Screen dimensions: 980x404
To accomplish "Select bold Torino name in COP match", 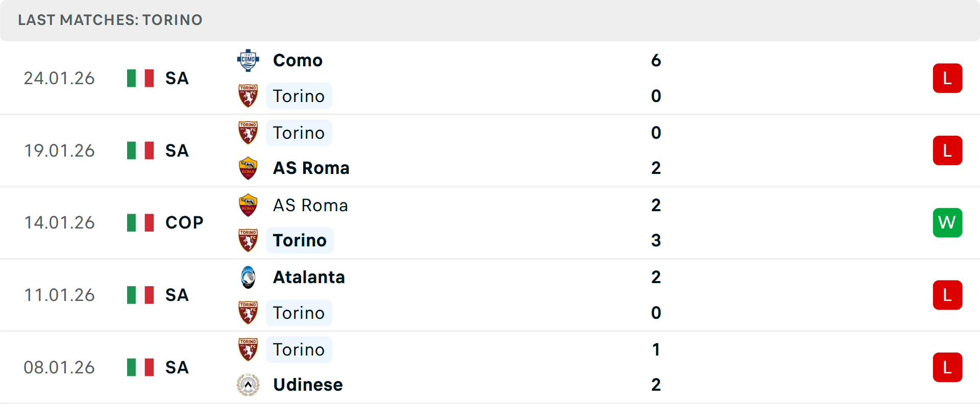I will pos(300,240).
